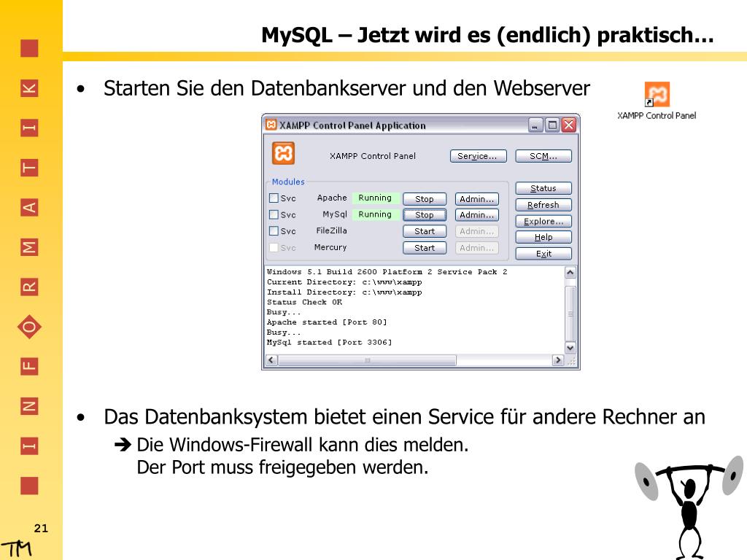747x560 pixels.
Task: Click the Refresh button
Action: click(x=543, y=205)
